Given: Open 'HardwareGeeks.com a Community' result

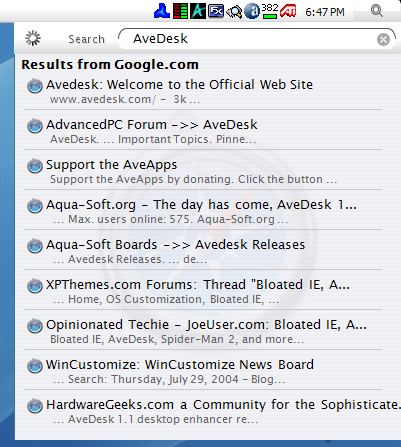Looking at the screenshot, I should [x=223, y=405].
